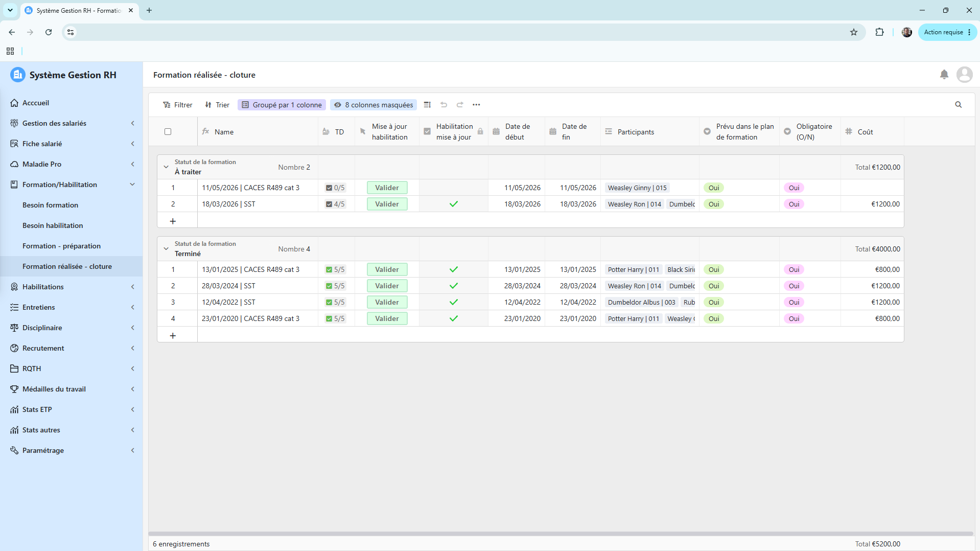Expand Maladie Pro submenu chevron
Image resolution: width=980 pixels, height=551 pixels.
click(132, 164)
